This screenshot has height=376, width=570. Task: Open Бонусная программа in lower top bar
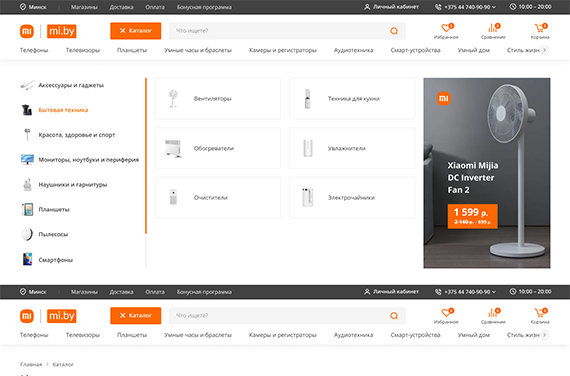tap(204, 292)
